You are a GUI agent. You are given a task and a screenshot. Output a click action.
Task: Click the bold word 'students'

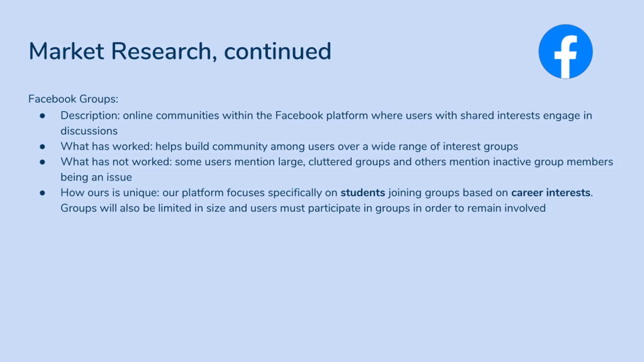tap(363, 193)
